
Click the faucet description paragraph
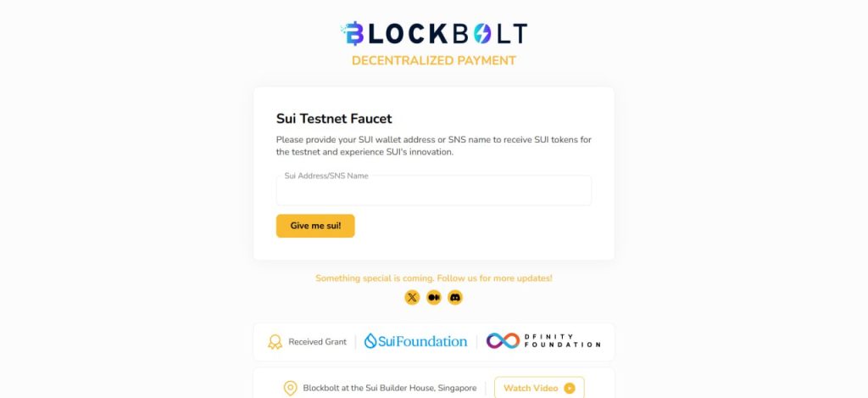point(433,145)
